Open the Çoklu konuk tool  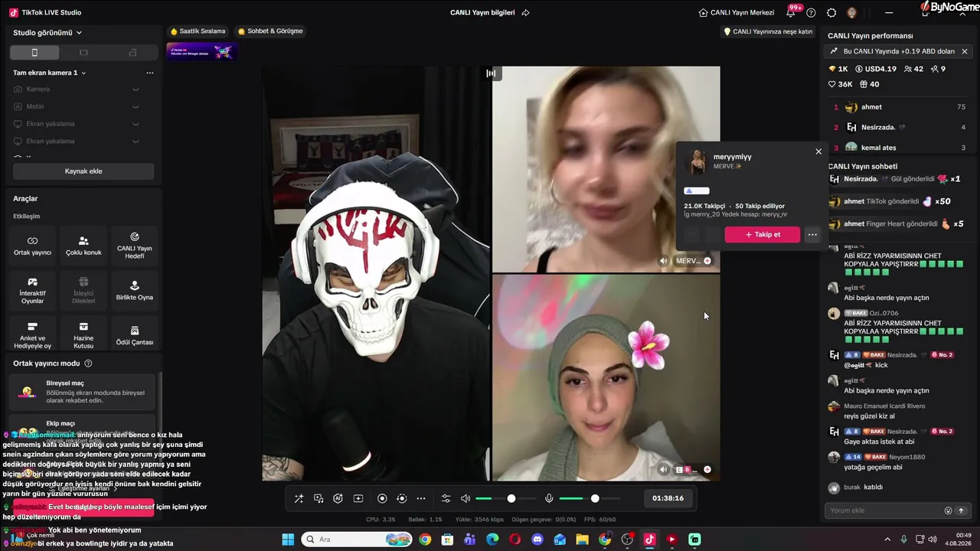pyautogui.click(x=83, y=246)
